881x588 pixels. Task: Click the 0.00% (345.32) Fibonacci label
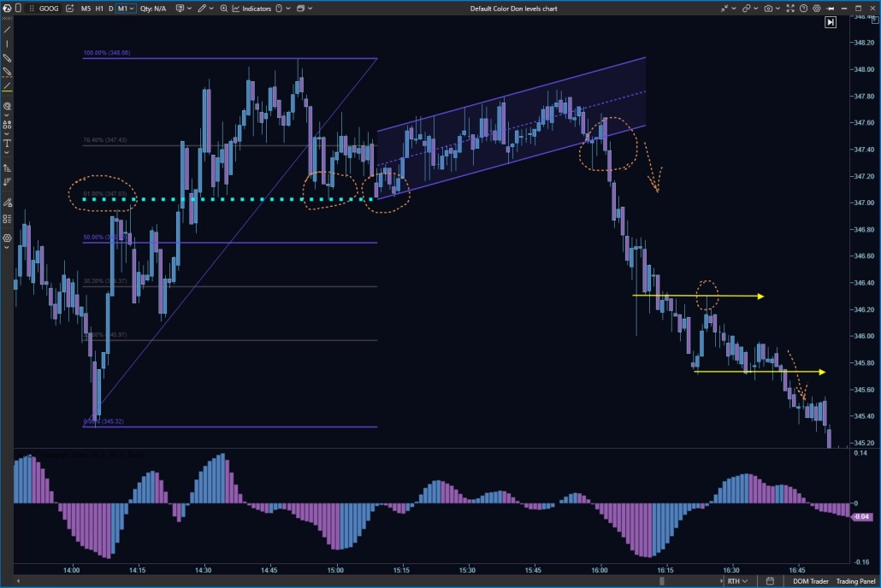tap(103, 421)
